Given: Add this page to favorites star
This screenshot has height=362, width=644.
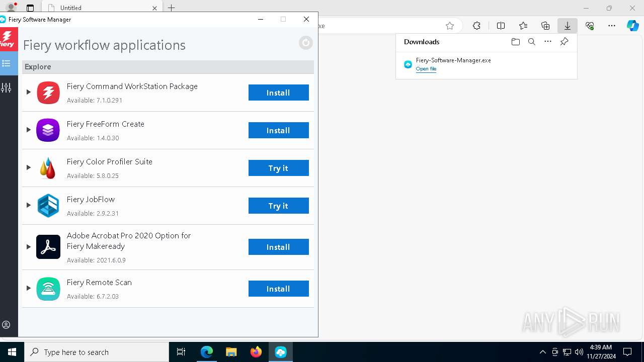Looking at the screenshot, I should click(x=450, y=26).
